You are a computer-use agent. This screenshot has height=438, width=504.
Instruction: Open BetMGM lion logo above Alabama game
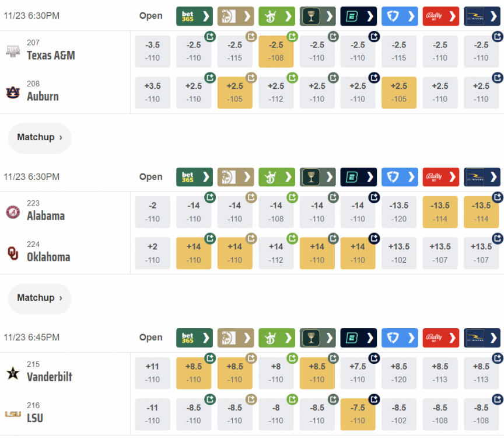229,176
